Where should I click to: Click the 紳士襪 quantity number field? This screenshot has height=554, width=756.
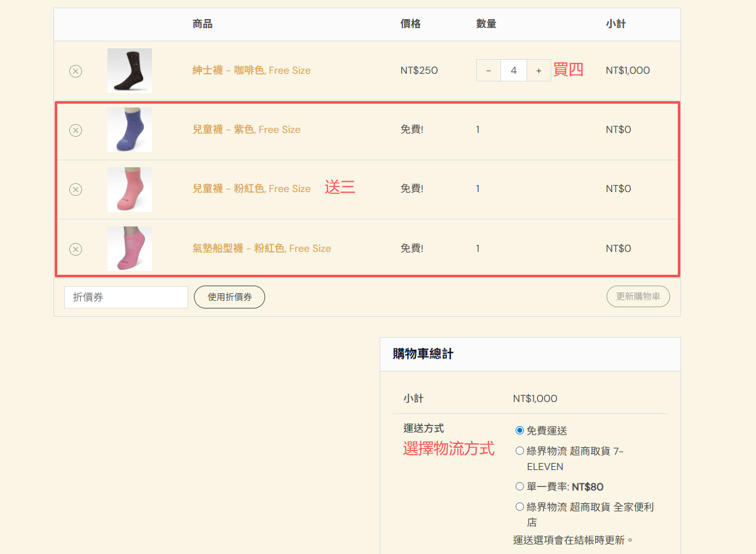point(514,71)
